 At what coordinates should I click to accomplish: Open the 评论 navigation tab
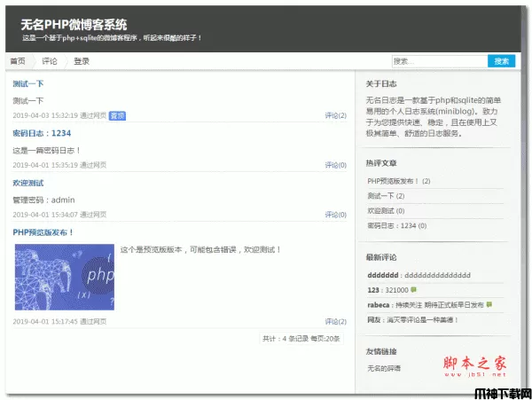50,61
